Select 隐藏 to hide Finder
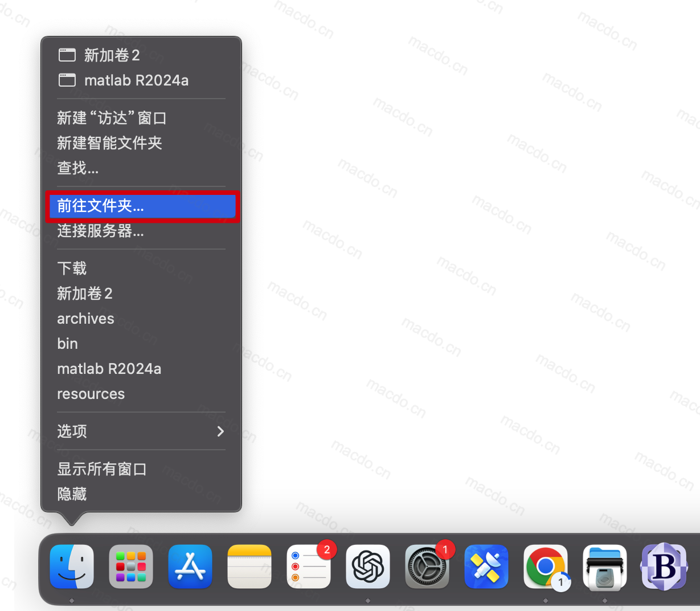This screenshot has width=700, height=611. pyautogui.click(x=72, y=494)
